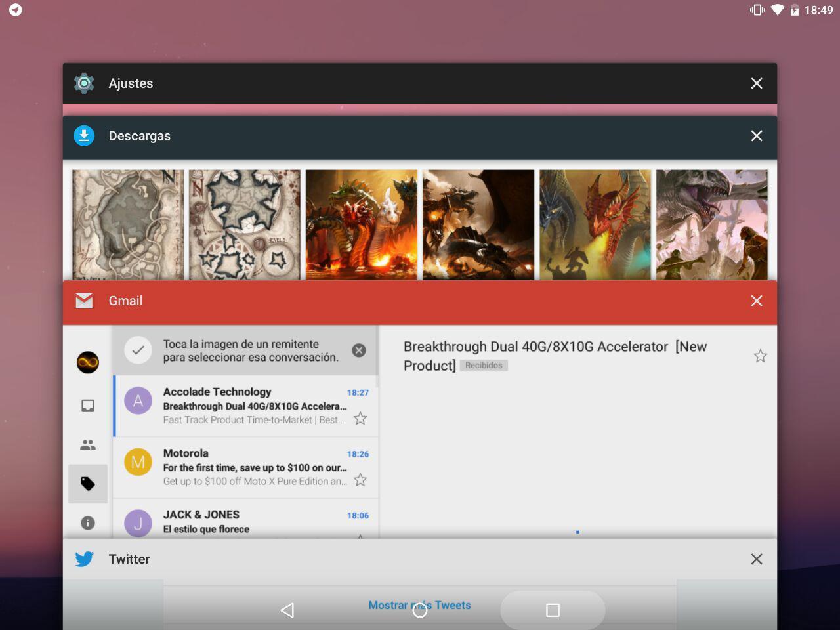Tap the Telegram notification icon in status bar
The height and width of the screenshot is (630, 840).
(16, 10)
